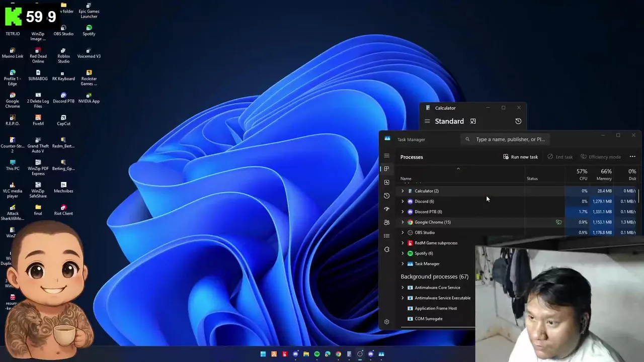Open Task Manager taskbar icon

click(x=381, y=354)
